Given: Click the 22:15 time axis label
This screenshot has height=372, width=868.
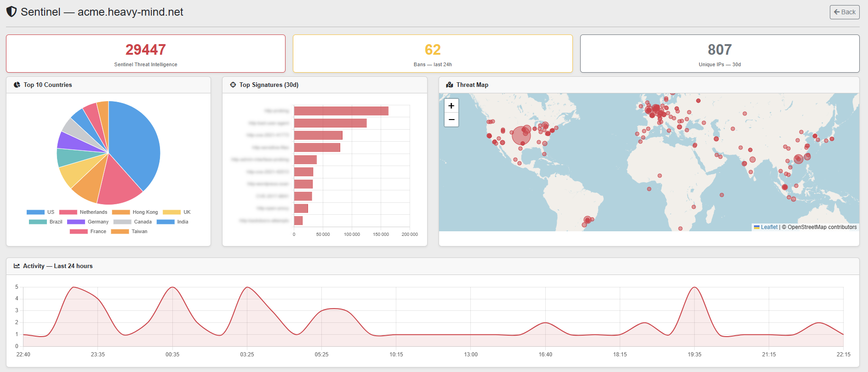Looking at the screenshot, I should (x=844, y=355).
